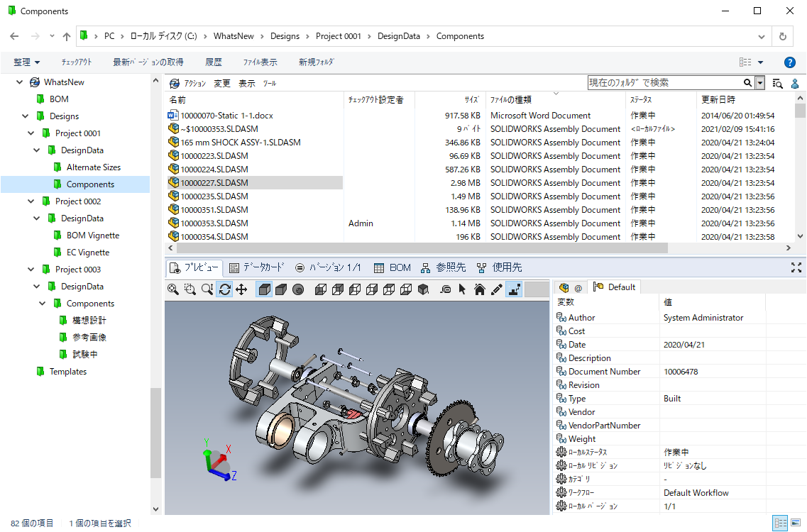Select the Zoom to Fit preview tool

(173, 289)
